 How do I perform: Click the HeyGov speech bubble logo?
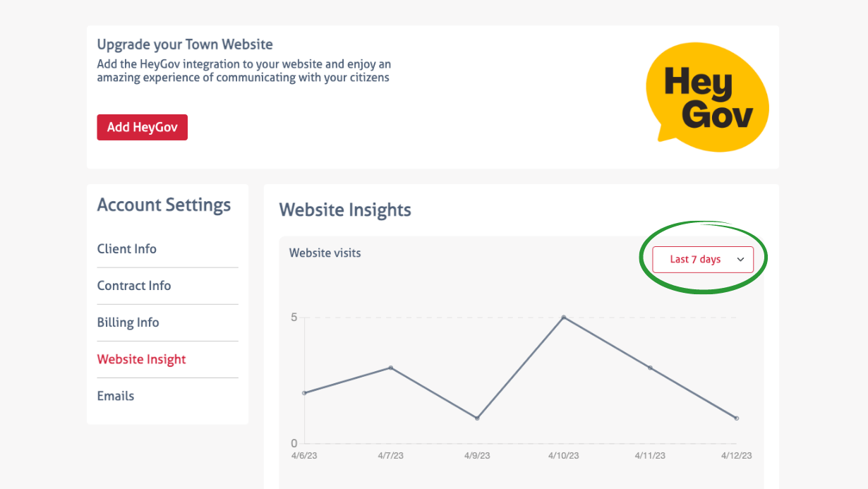706,97
